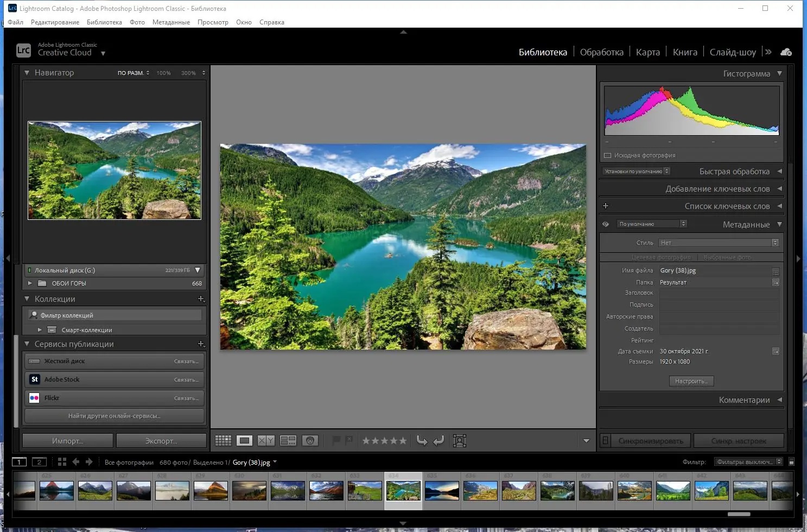Click the Импорт button
Viewport: 807px width, 532px height.
[67, 440]
